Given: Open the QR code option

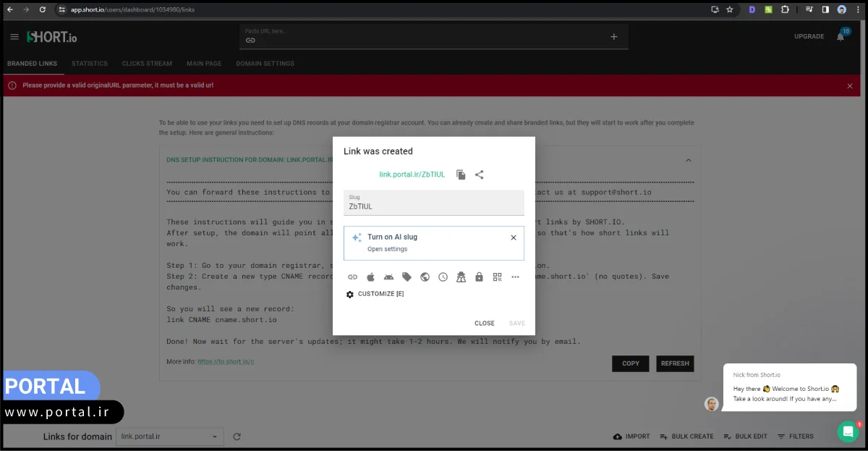Looking at the screenshot, I should pos(497,277).
